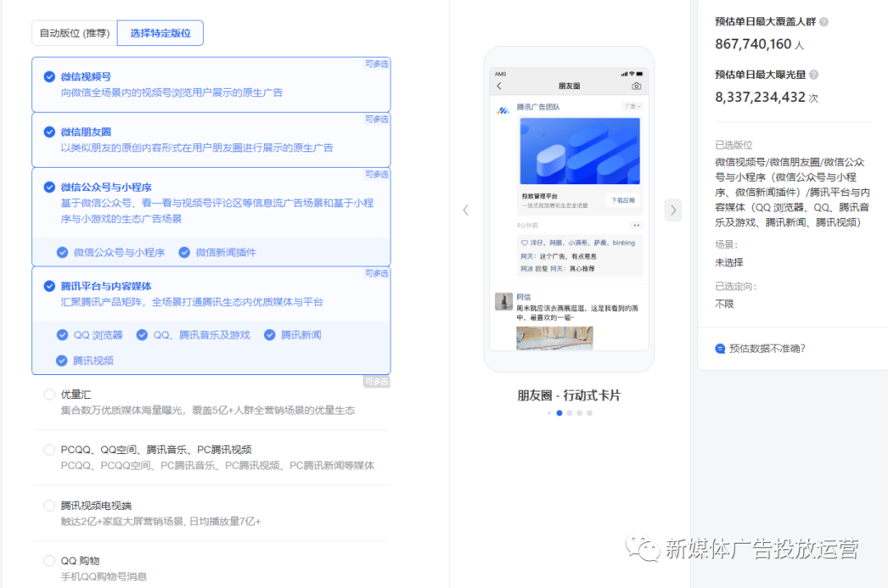The height and width of the screenshot is (588, 888).
Task: Select the 腾讯视频电视端 radio option
Action: (x=50, y=505)
